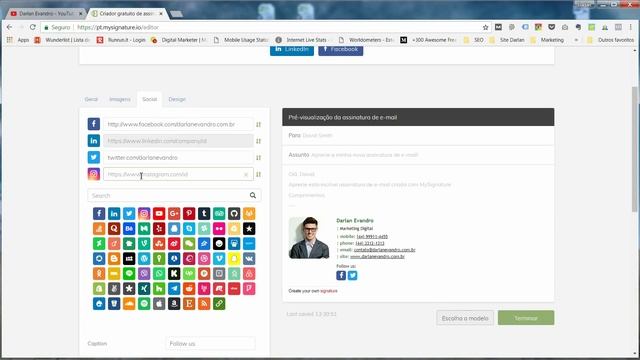Click the social icon Search box
640x360 pixels.
(x=174, y=196)
